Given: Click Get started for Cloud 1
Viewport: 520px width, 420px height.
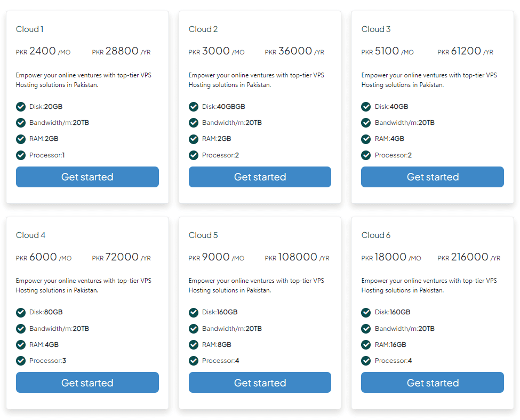Looking at the screenshot, I should [x=87, y=177].
